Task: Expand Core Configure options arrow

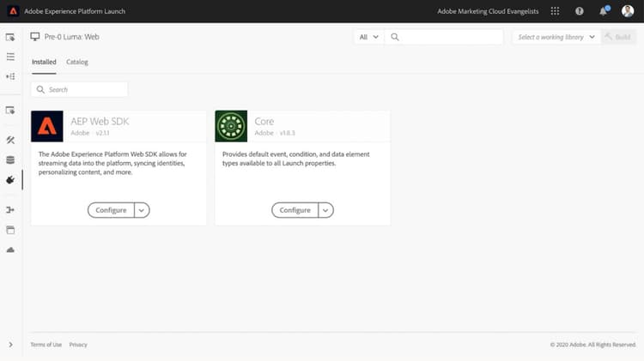Action: click(325, 210)
